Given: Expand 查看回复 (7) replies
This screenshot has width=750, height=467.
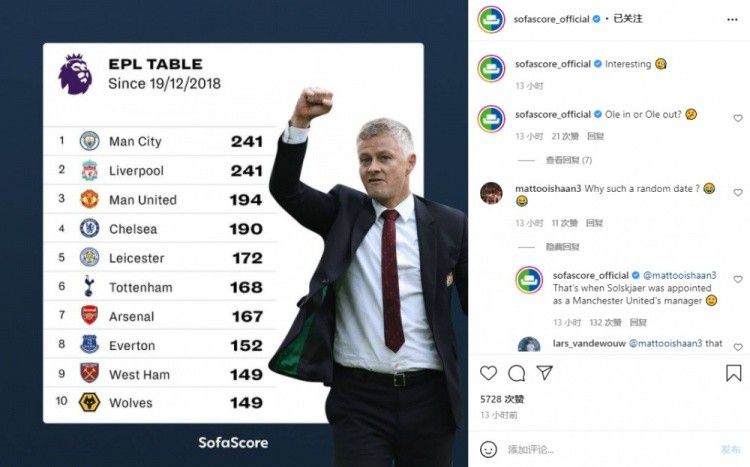Looking at the screenshot, I should point(568,160).
